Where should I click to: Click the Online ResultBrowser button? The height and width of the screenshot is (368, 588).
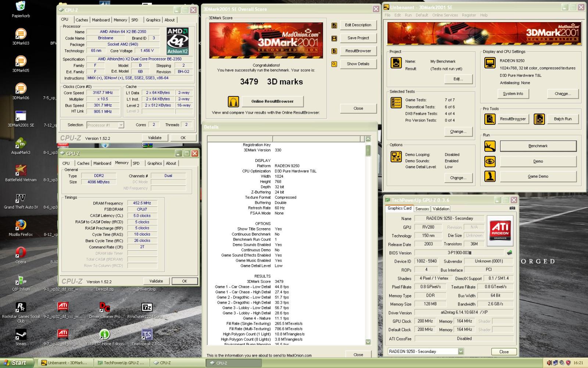coord(272,101)
